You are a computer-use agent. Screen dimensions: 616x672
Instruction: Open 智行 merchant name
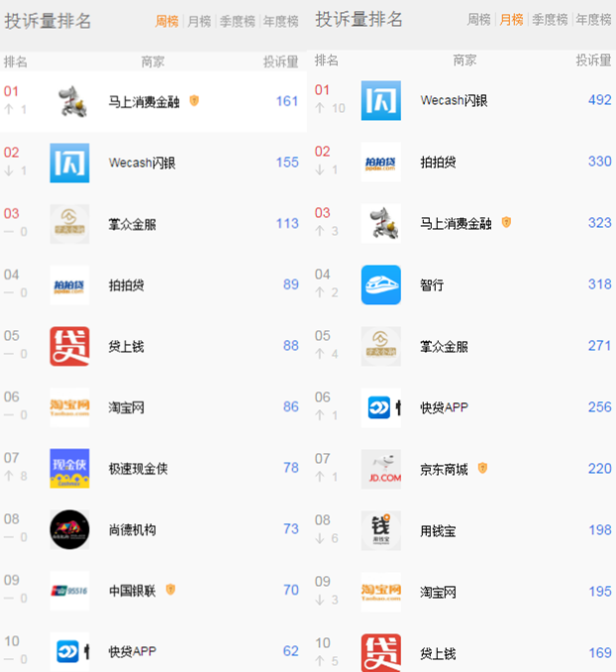tap(432, 285)
